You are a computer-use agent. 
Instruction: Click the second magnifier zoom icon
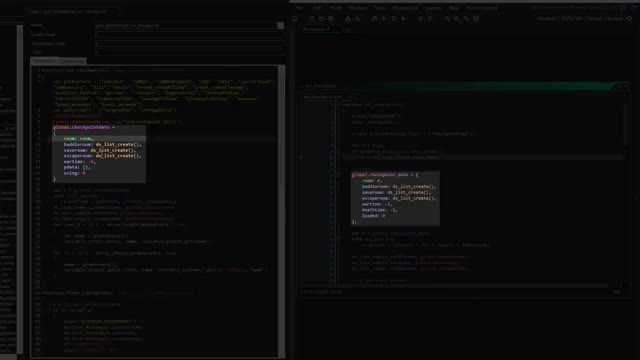457,19
